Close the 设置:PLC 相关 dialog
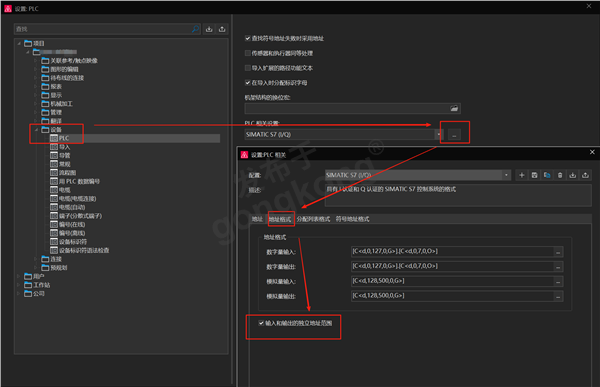Image resolution: width=600 pixels, height=387 pixels. [x=592, y=152]
